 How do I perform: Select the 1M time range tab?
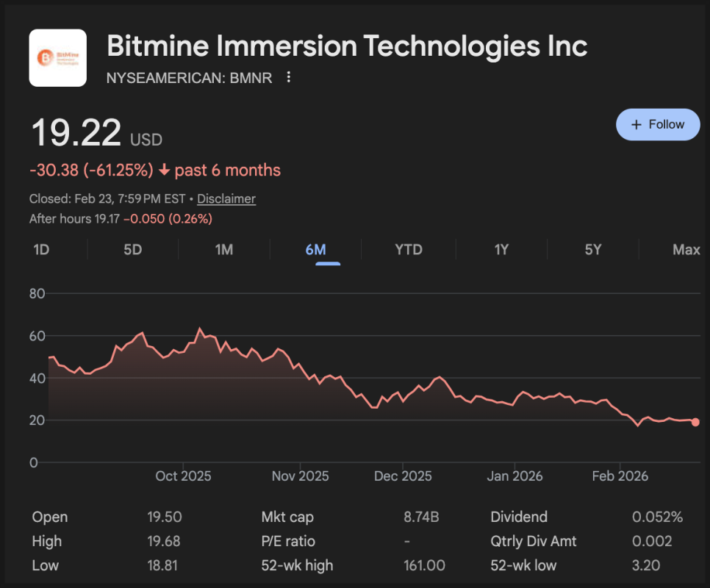[x=224, y=250]
